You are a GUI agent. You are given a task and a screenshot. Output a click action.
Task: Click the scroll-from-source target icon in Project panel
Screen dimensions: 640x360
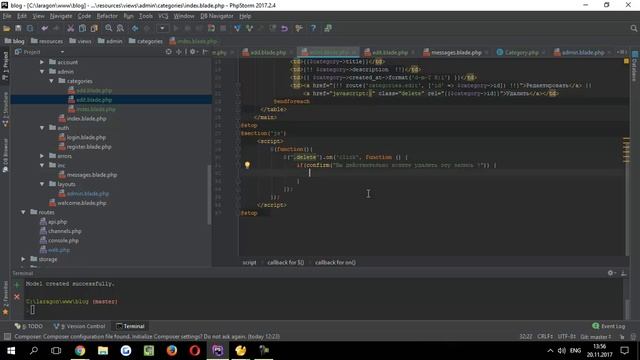coord(169,52)
